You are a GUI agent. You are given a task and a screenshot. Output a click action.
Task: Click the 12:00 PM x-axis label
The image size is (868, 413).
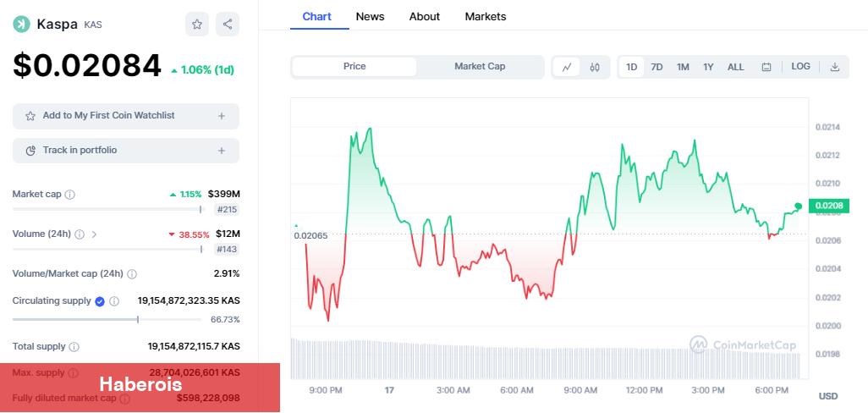point(645,390)
